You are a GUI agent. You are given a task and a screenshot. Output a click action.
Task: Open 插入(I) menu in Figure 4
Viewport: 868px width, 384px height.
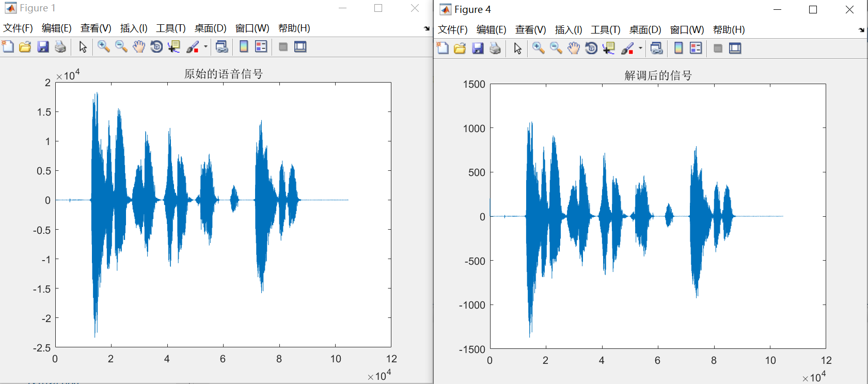[x=569, y=30]
